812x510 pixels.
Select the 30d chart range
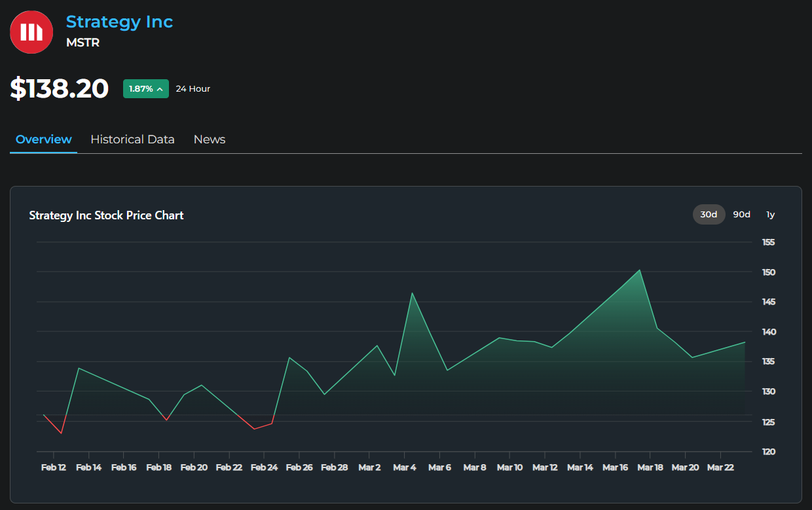(709, 215)
